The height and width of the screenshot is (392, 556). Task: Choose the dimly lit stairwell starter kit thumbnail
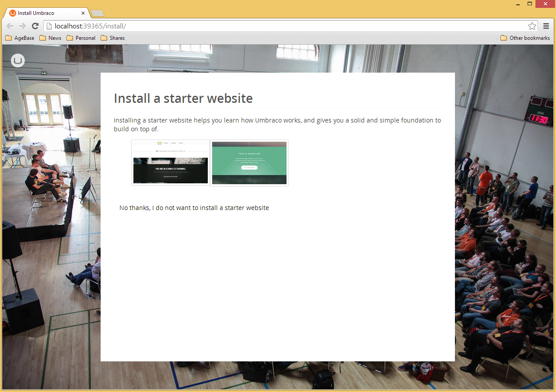171,163
